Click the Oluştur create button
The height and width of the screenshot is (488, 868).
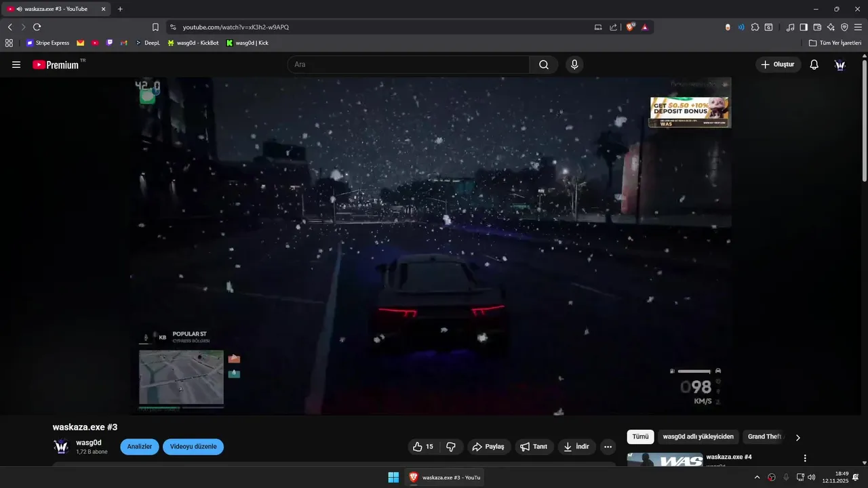778,64
